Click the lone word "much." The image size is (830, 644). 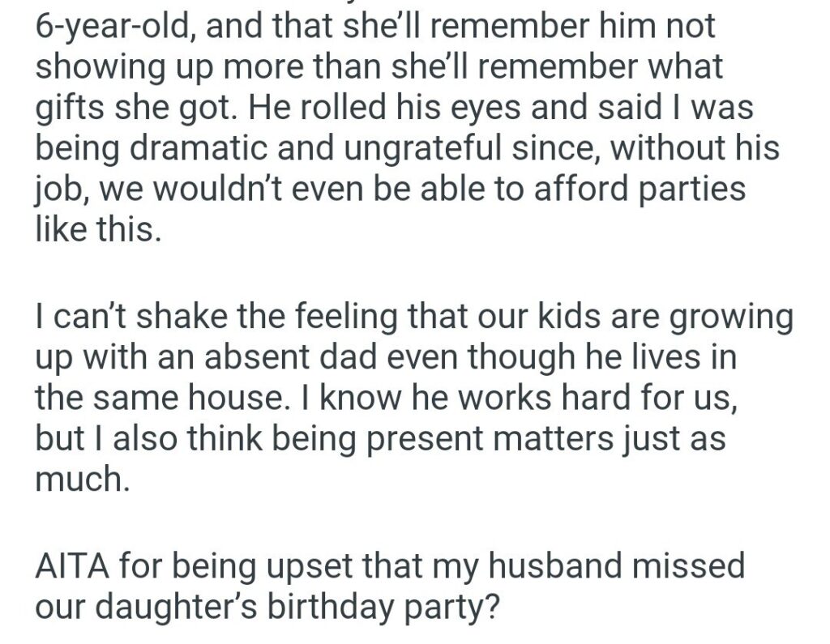pos(83,480)
